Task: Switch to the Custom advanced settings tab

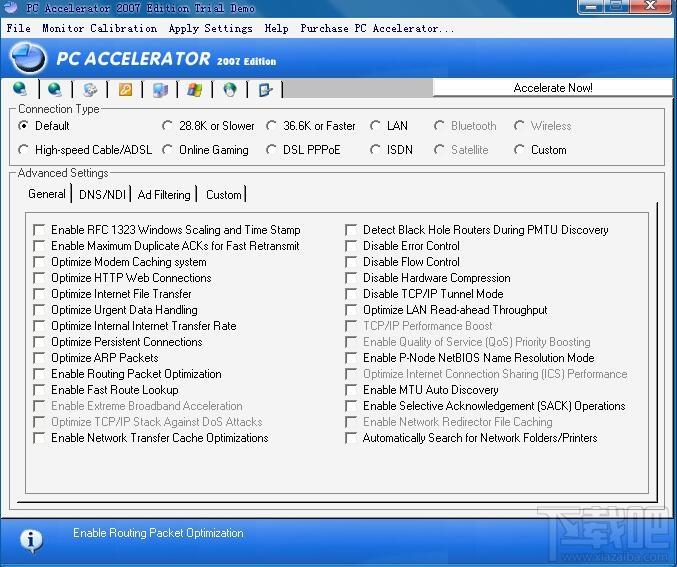Action: tap(224, 194)
